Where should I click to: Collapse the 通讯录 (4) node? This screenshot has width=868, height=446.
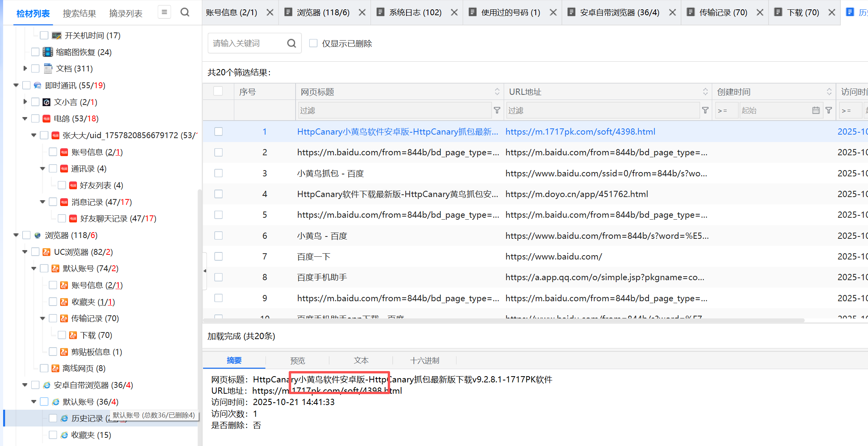[x=43, y=169]
